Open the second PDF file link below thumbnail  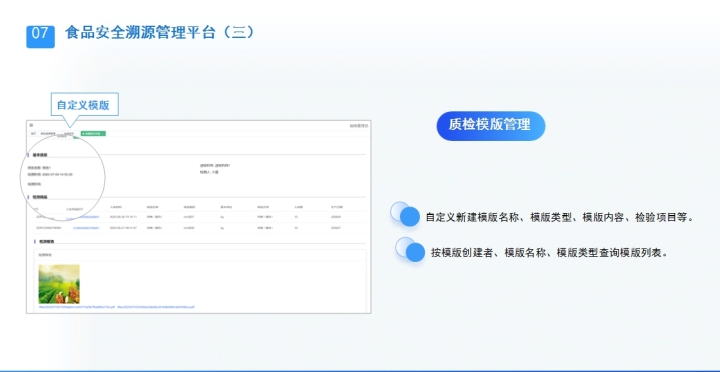point(156,306)
